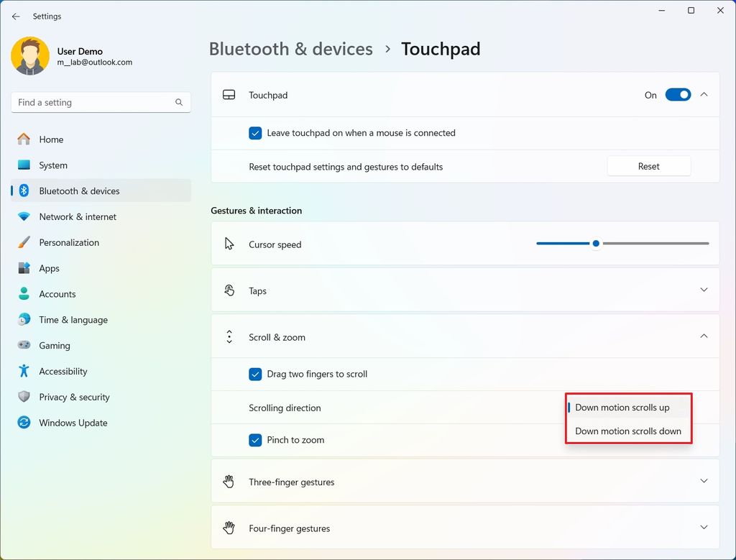Screen dimensions: 736x560
Task: Select the touchpad device icon
Action: 229,94
